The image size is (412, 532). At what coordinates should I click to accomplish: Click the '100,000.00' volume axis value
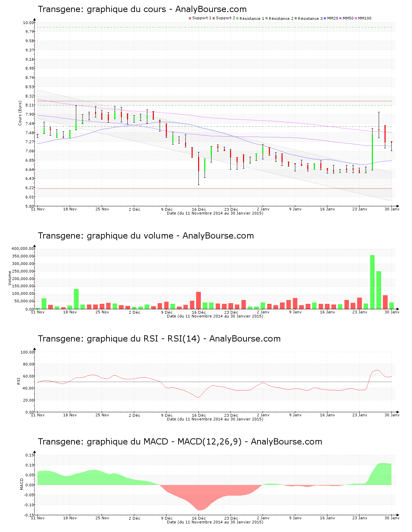click(x=23, y=294)
